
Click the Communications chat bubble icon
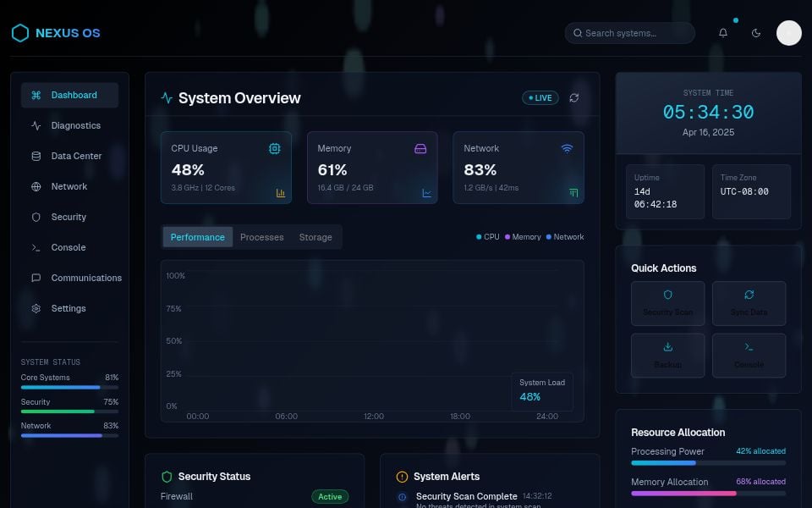[36, 278]
